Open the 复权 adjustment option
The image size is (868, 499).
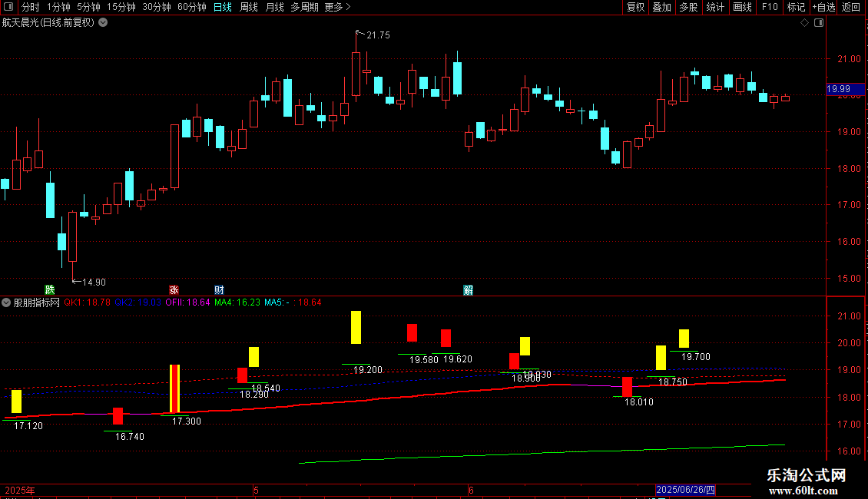tap(635, 7)
